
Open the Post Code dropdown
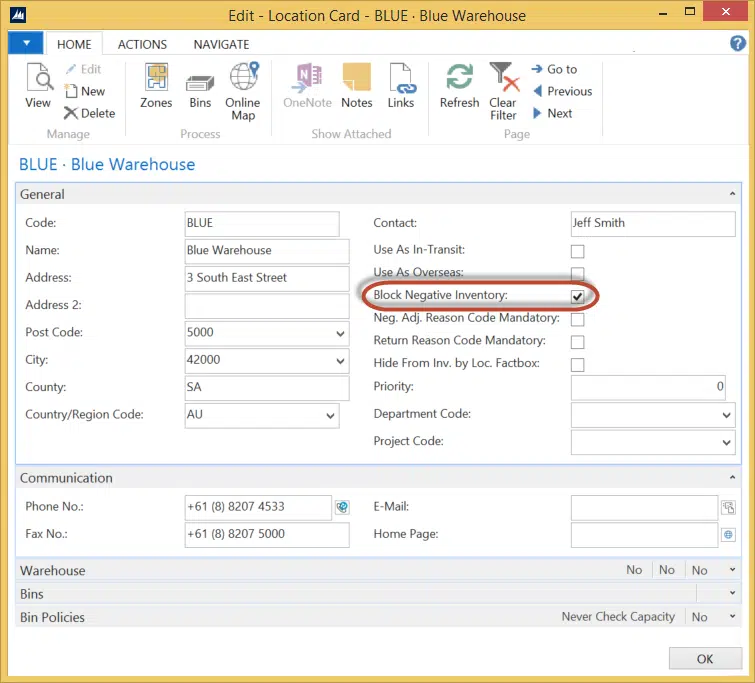[340, 333]
